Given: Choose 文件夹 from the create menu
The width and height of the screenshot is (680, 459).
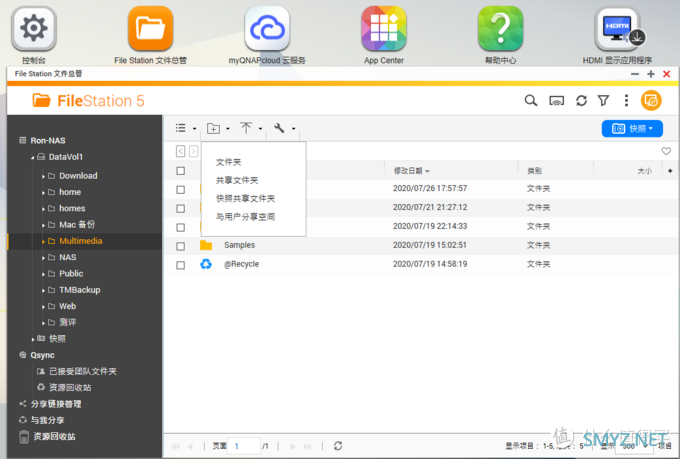Looking at the screenshot, I should tap(229, 162).
